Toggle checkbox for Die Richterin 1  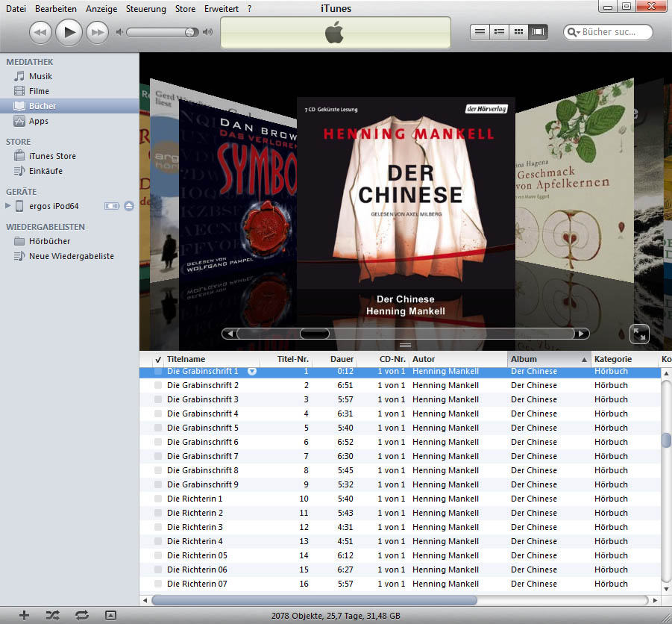coord(158,499)
